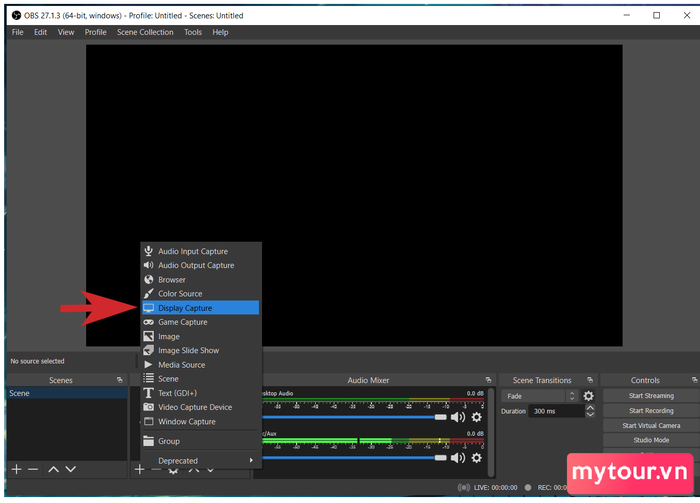This screenshot has height=503, width=700.
Task: Add a new scene with plus icon
Action: pos(17,469)
